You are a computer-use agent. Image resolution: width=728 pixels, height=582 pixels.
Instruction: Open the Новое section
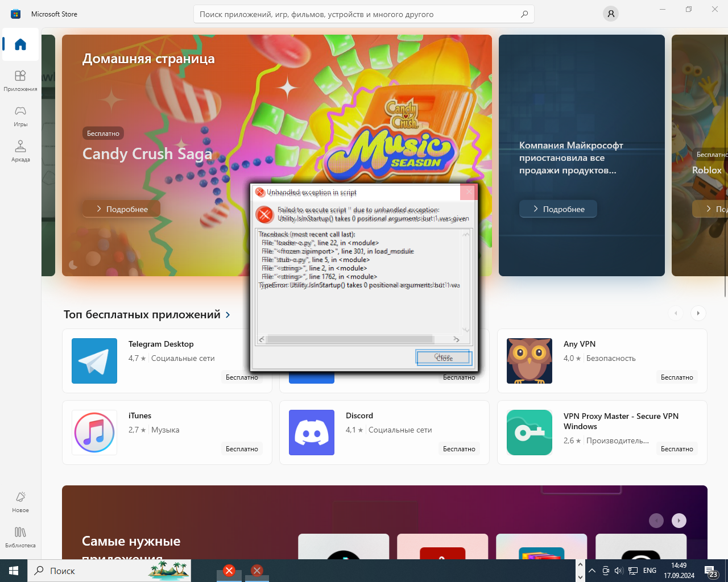[20, 501]
